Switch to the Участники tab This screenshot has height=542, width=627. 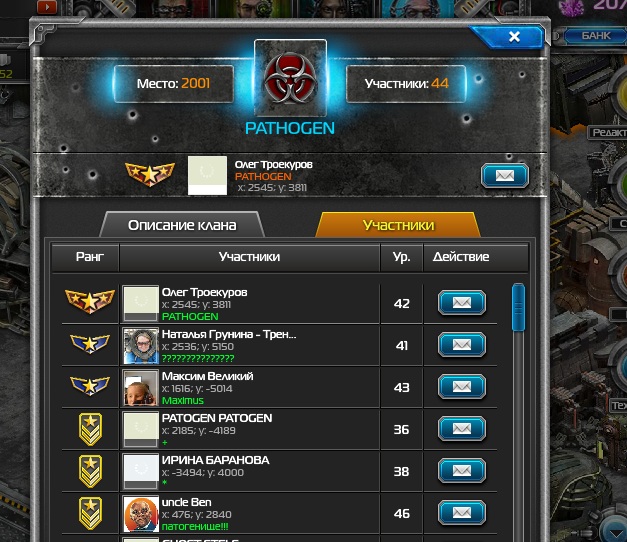pyautogui.click(x=398, y=225)
